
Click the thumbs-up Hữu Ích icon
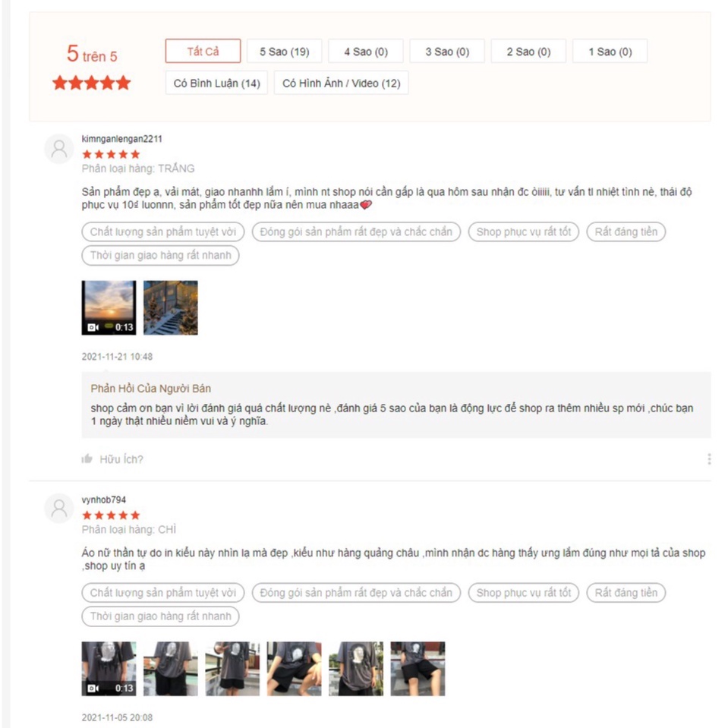(87, 459)
